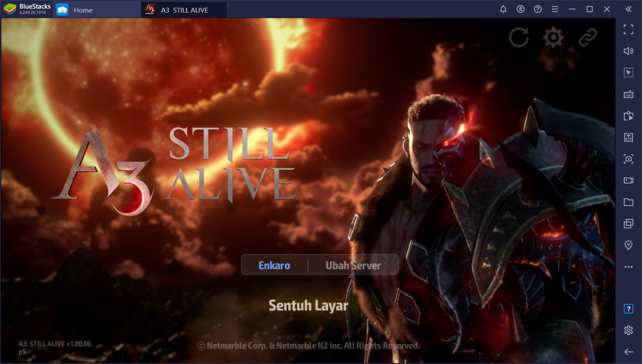Screen dimensions: 642x364
Task: Open the keyboard game controls icon
Action: (629, 94)
